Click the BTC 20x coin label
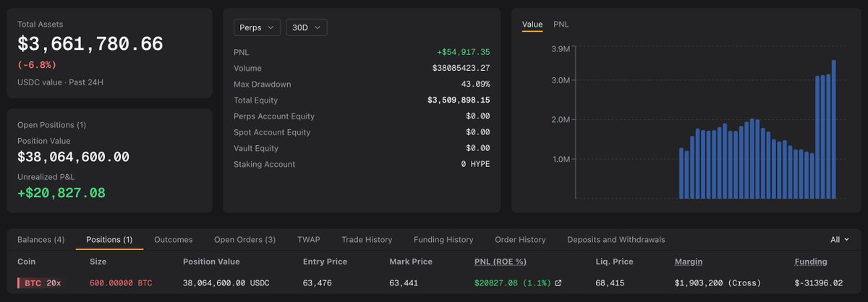 point(41,282)
